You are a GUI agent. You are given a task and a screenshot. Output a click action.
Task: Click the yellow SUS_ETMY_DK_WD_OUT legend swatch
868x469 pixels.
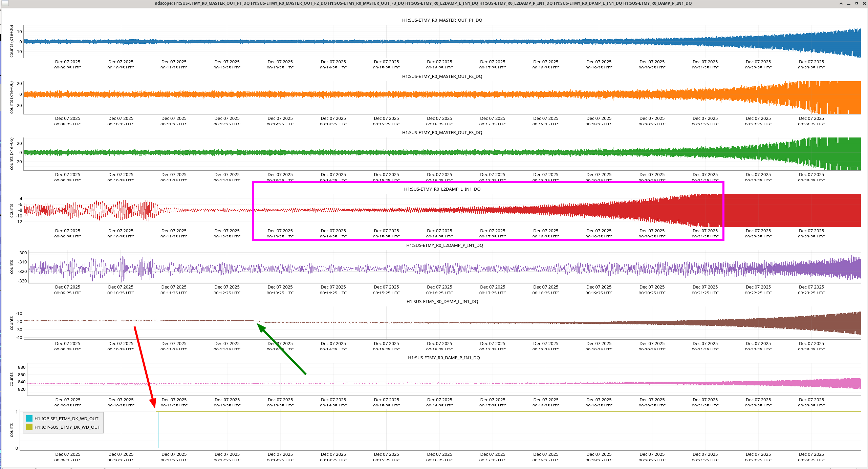29,427
